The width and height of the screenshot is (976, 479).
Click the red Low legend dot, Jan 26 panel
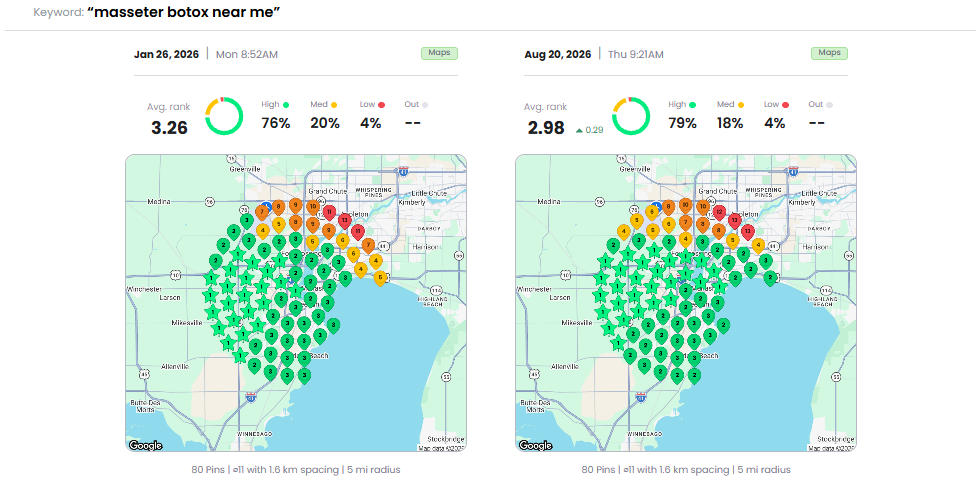click(382, 105)
